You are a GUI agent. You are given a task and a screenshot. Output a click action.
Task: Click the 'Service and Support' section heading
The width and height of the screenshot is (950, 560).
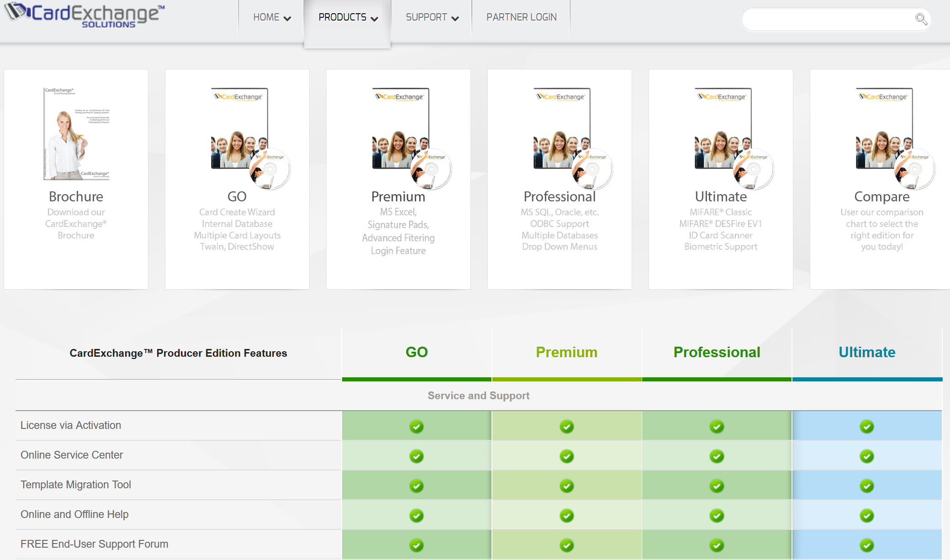click(479, 396)
